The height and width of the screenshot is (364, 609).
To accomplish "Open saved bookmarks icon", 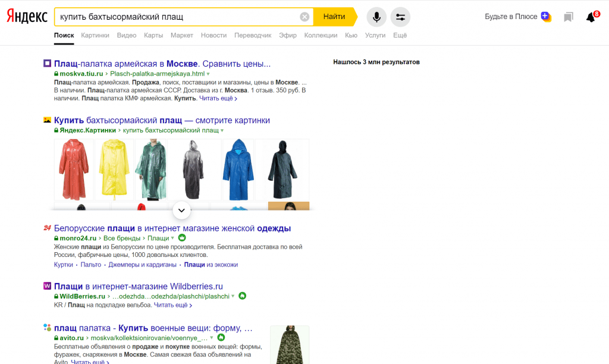I will 568,17.
